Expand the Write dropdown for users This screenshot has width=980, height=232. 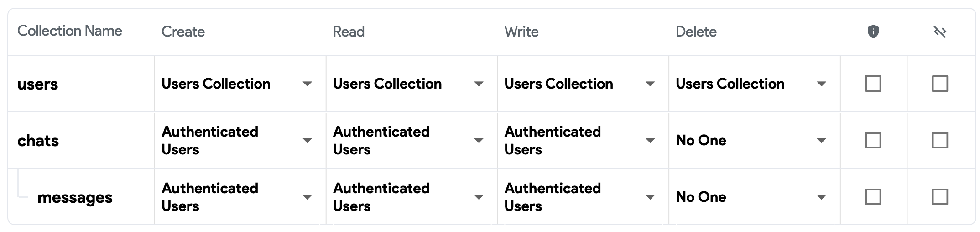point(580,84)
